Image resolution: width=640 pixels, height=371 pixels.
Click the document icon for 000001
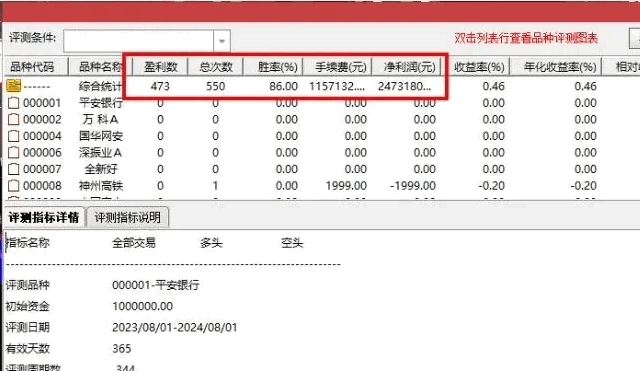pos(13,103)
